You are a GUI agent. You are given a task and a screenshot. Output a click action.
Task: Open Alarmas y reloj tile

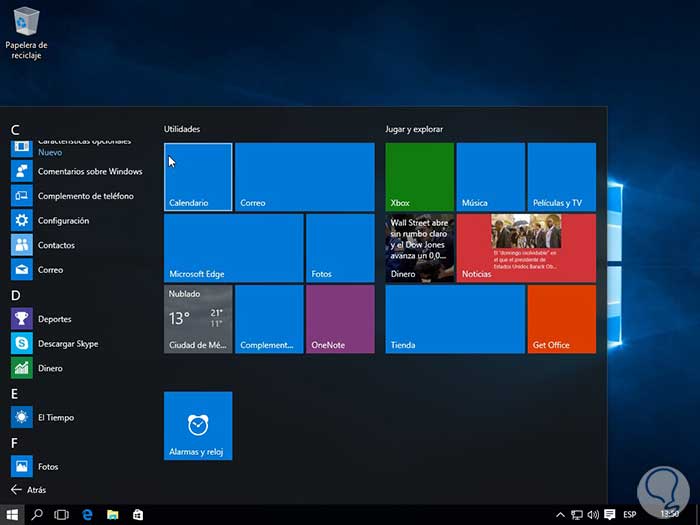pos(198,426)
